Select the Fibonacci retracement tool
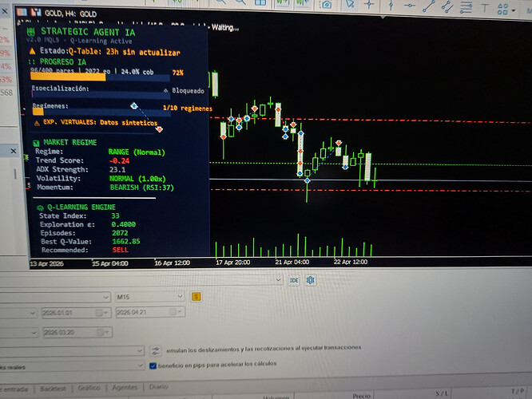 click(466, 7)
